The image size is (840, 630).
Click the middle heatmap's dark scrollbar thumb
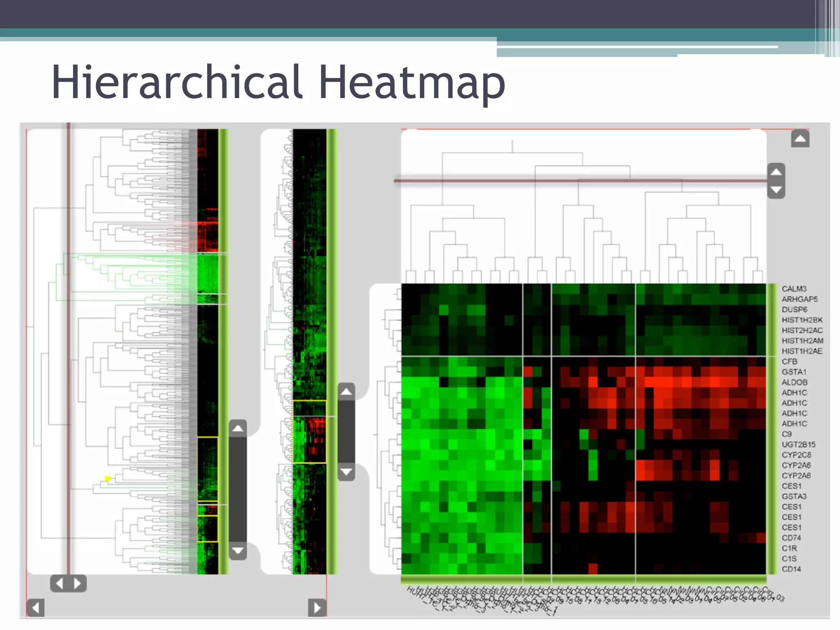[346, 432]
